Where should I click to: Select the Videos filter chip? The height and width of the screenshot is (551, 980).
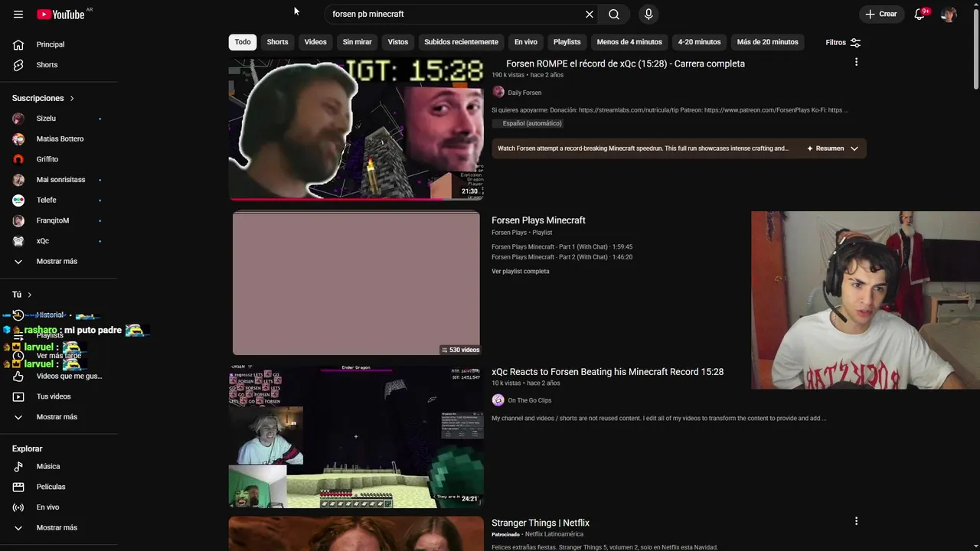tap(315, 42)
